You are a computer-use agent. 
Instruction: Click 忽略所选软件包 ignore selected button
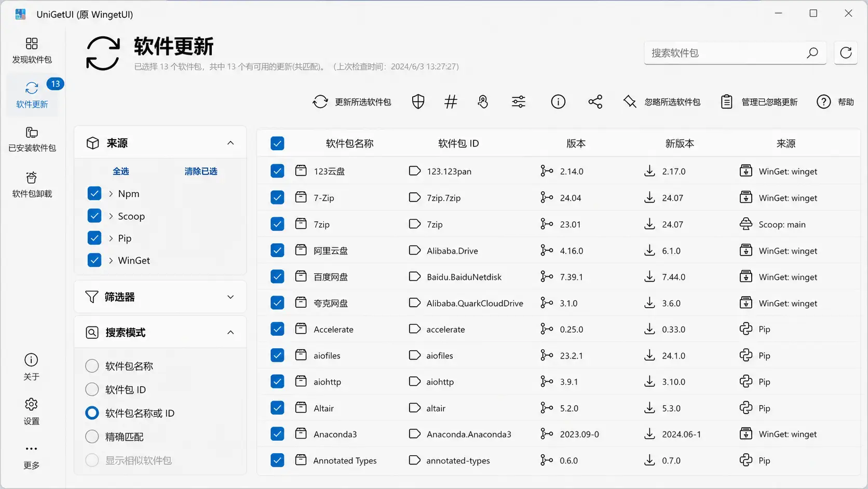pos(661,102)
